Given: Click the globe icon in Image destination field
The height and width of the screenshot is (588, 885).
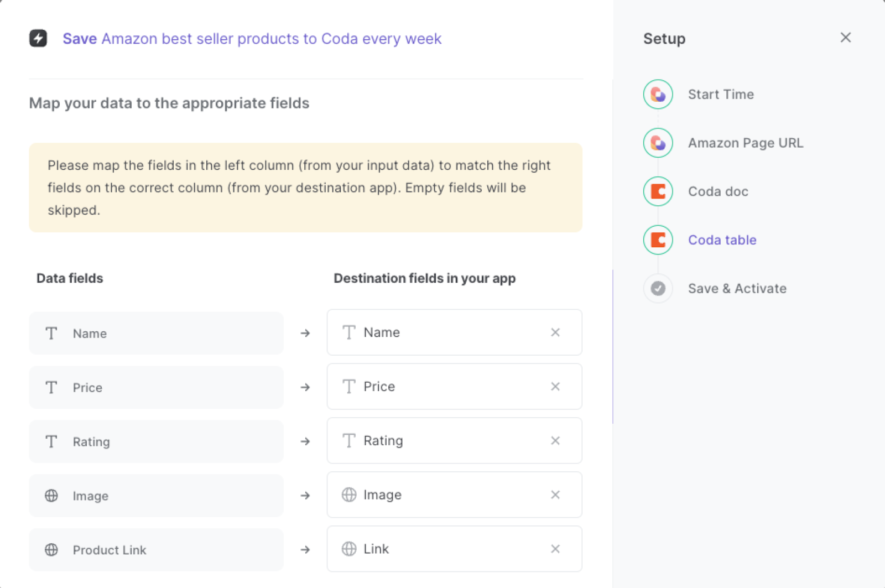Looking at the screenshot, I should [349, 495].
